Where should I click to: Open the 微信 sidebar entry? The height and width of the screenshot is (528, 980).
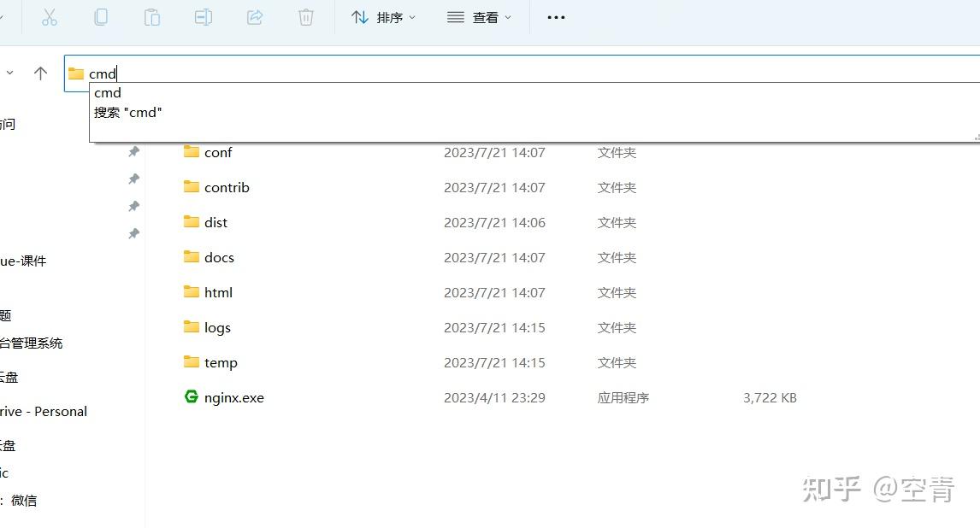(x=24, y=500)
